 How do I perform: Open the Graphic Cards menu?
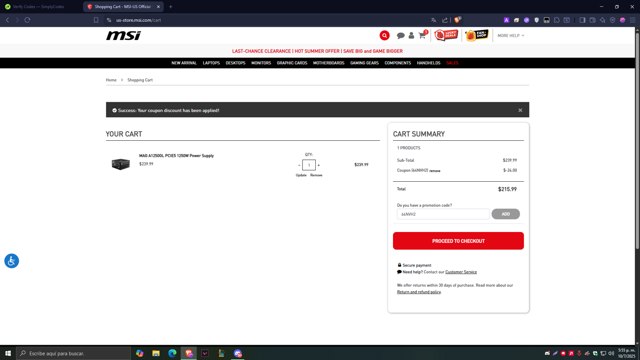[292, 63]
